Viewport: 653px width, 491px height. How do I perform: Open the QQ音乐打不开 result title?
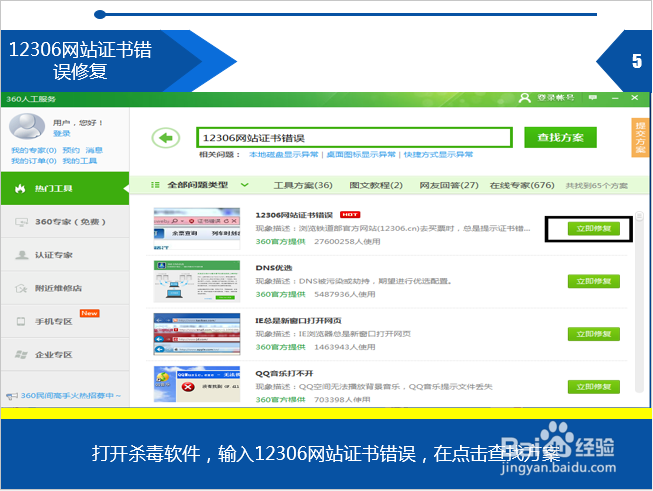tap(284, 373)
